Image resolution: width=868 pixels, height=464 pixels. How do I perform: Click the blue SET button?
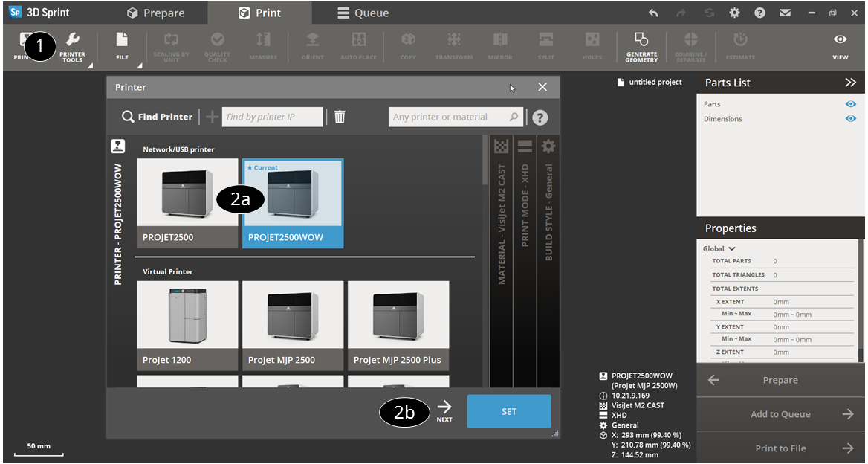(508, 411)
